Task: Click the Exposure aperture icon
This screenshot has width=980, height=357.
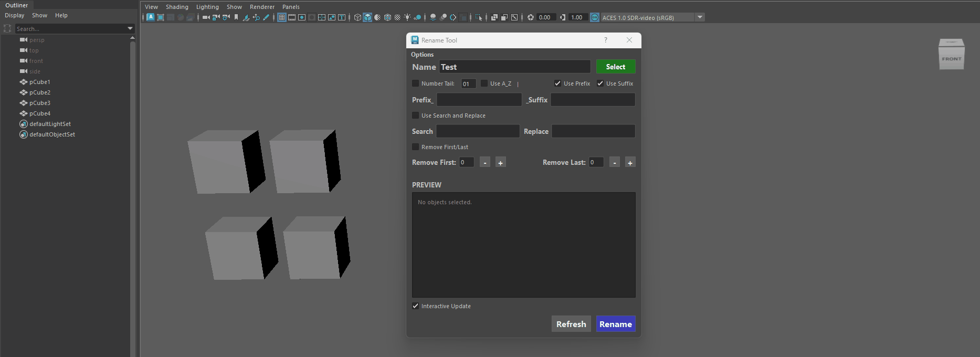Action: (531, 17)
